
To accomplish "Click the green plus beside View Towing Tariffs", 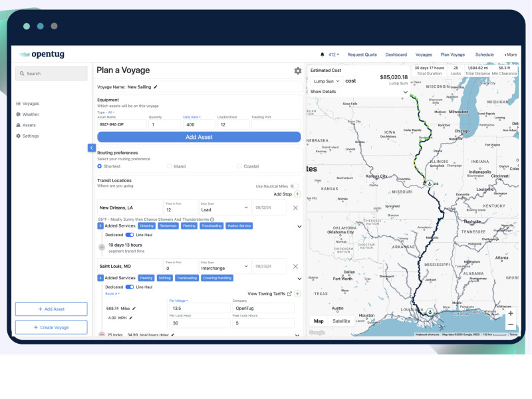I will [x=297, y=294].
